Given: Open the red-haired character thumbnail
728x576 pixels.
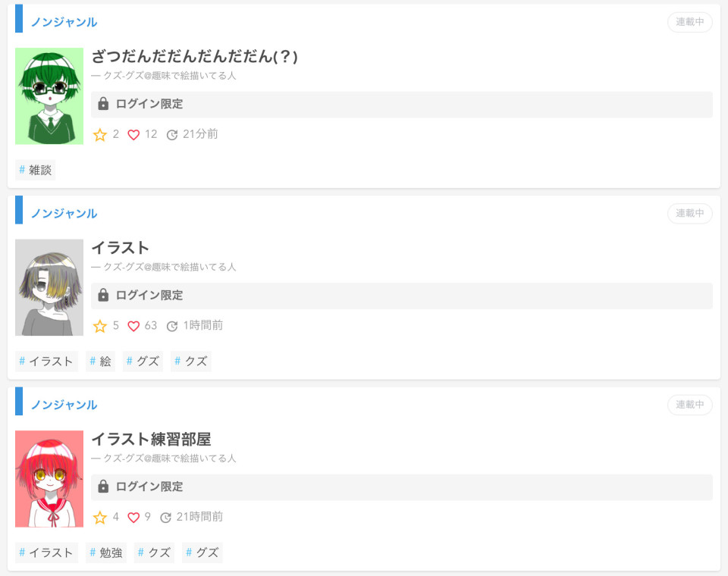Looking at the screenshot, I should 49,479.
